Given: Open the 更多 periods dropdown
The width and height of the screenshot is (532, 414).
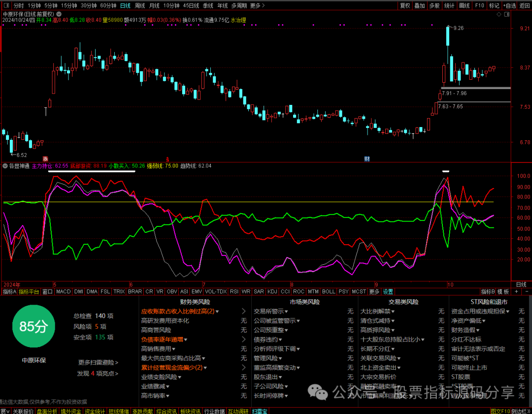Looking at the screenshot, I should click(257, 5).
